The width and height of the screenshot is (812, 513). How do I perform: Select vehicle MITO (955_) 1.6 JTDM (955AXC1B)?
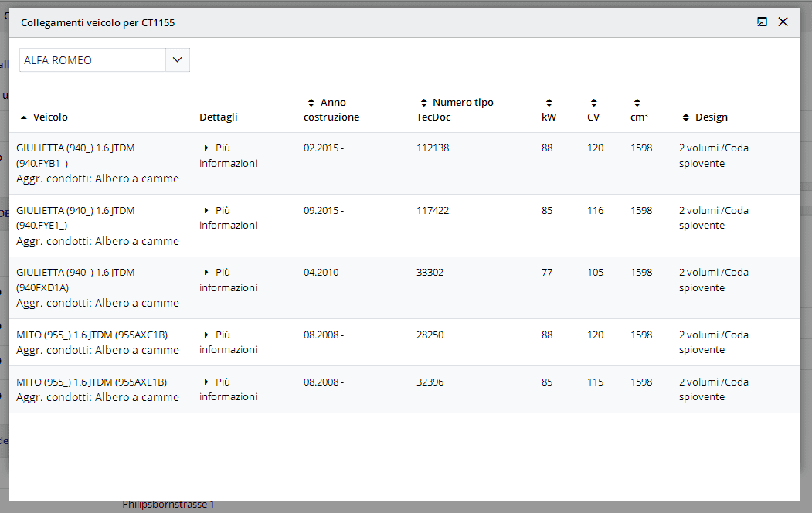(x=92, y=335)
